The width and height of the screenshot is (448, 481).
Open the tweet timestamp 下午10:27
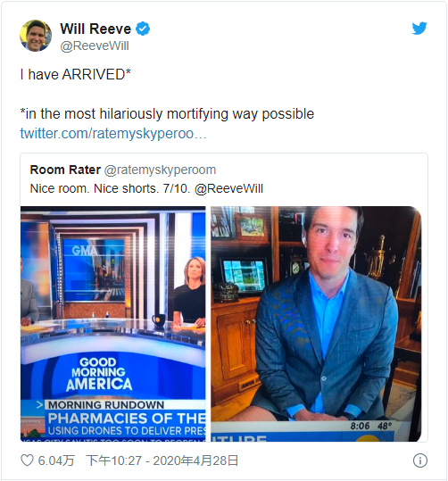pyautogui.click(x=114, y=460)
